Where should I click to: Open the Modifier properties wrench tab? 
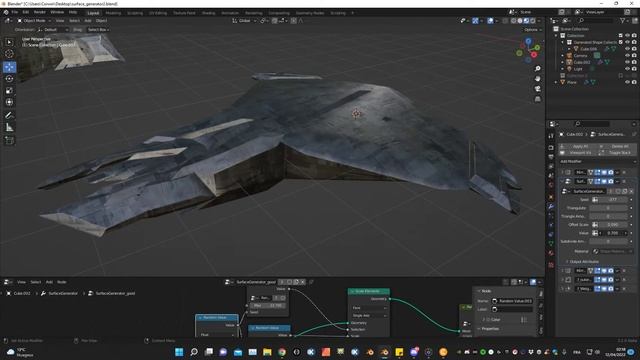point(551,207)
